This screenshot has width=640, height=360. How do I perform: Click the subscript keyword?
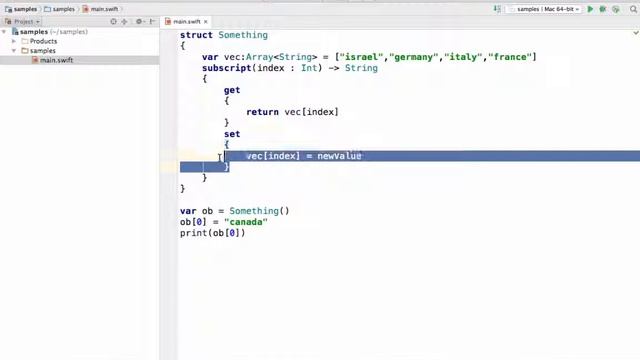pyautogui.click(x=227, y=68)
